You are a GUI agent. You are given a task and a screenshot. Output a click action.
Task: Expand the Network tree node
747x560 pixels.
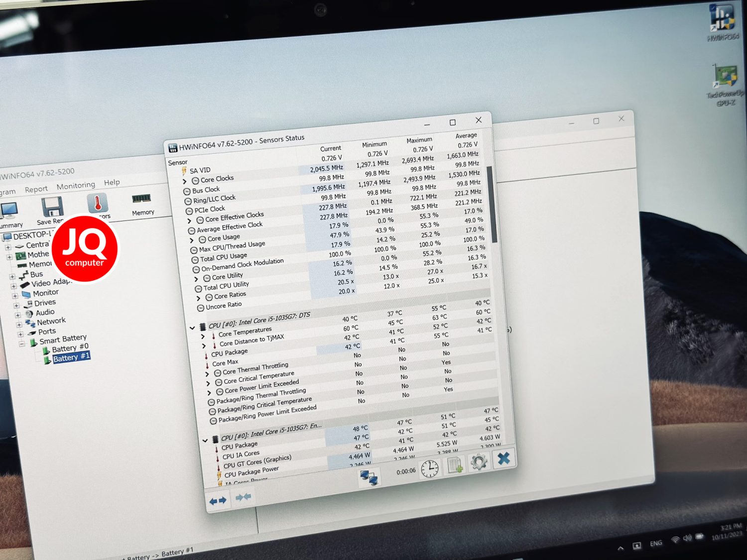[19, 325]
